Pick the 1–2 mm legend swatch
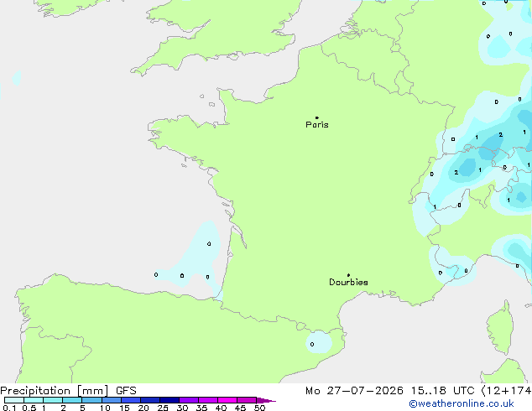This screenshot has height=411, width=532. (x=53, y=400)
